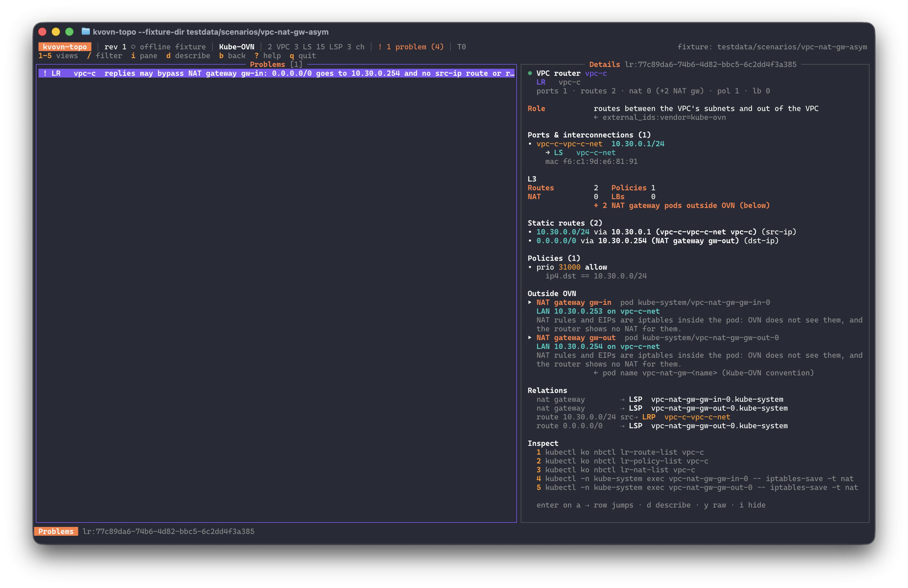Click the 'i pane' shortcut hint
The width and height of the screenshot is (908, 588).
144,56
